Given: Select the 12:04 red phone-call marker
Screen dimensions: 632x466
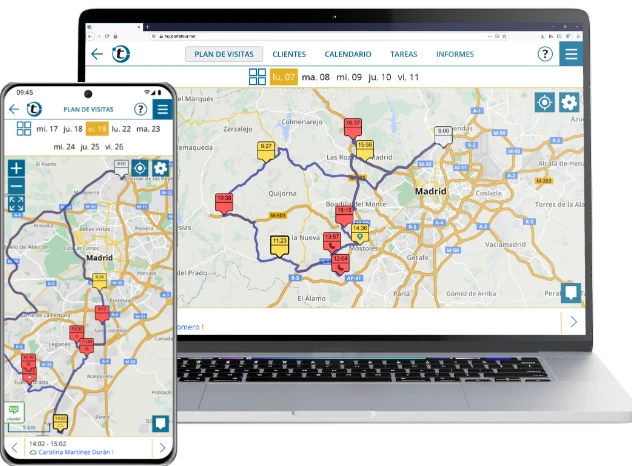Looking at the screenshot, I should pos(340,264).
